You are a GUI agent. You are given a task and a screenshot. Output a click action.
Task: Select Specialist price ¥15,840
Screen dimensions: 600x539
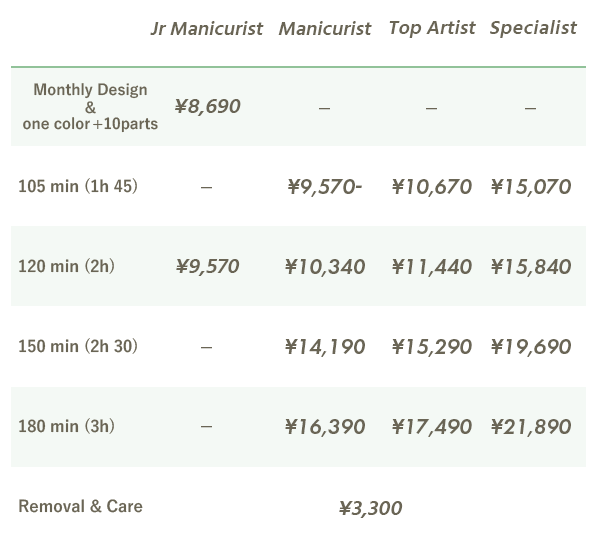[531, 267]
